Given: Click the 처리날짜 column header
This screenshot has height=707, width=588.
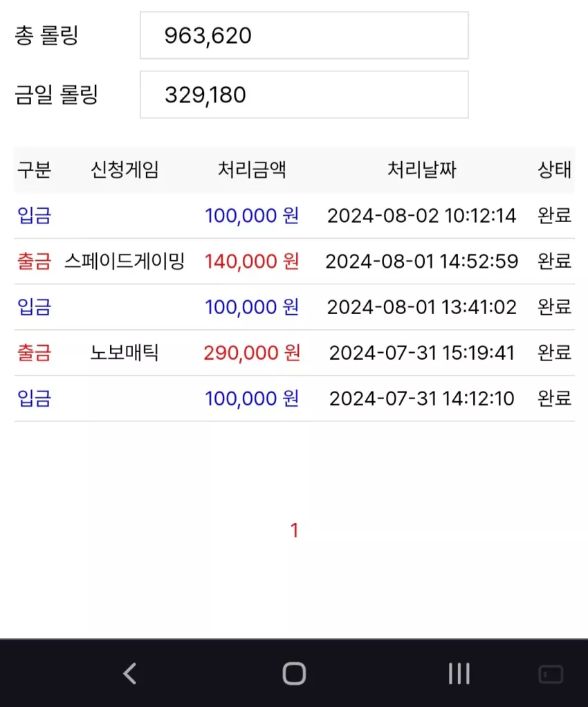Looking at the screenshot, I should (x=421, y=170).
